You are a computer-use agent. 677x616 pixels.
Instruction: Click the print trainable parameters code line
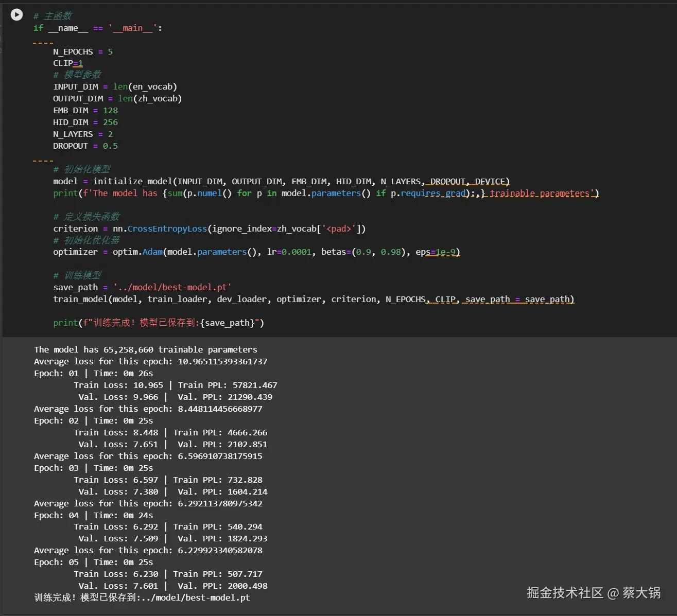pos(326,193)
